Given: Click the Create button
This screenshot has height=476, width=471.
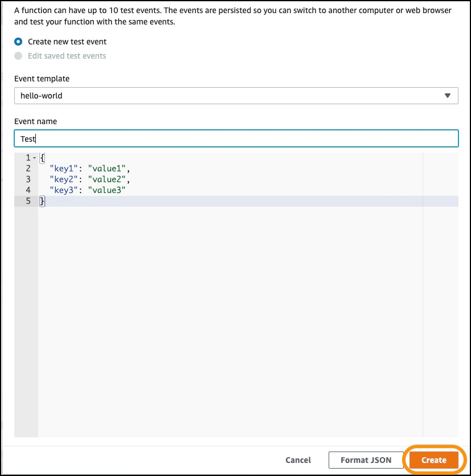Looking at the screenshot, I should 433,460.
